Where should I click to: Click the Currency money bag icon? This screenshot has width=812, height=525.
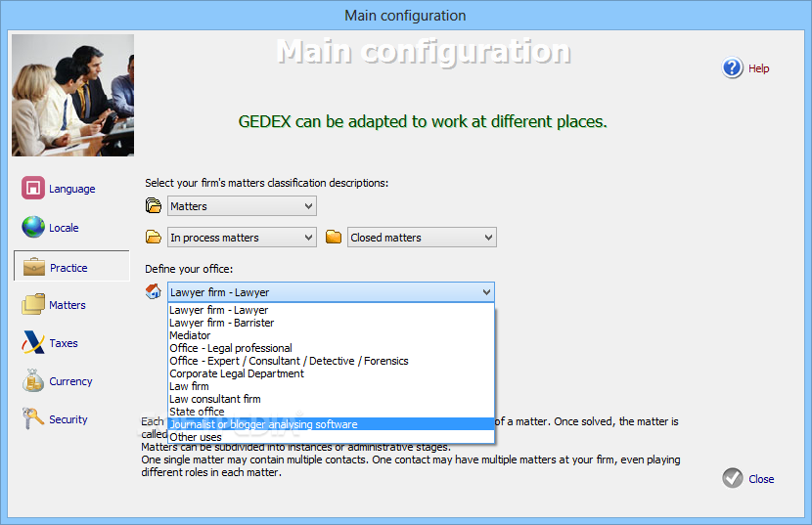pos(33,380)
